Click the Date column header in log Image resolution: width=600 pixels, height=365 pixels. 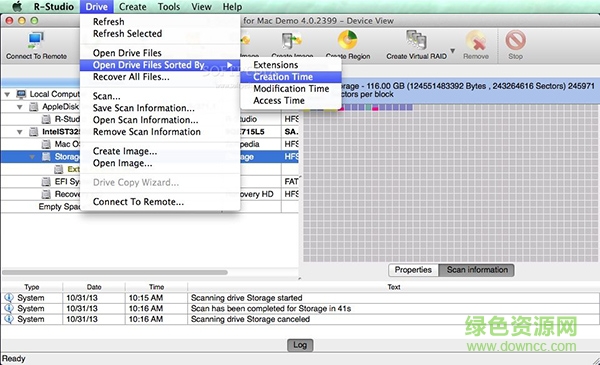(94, 287)
